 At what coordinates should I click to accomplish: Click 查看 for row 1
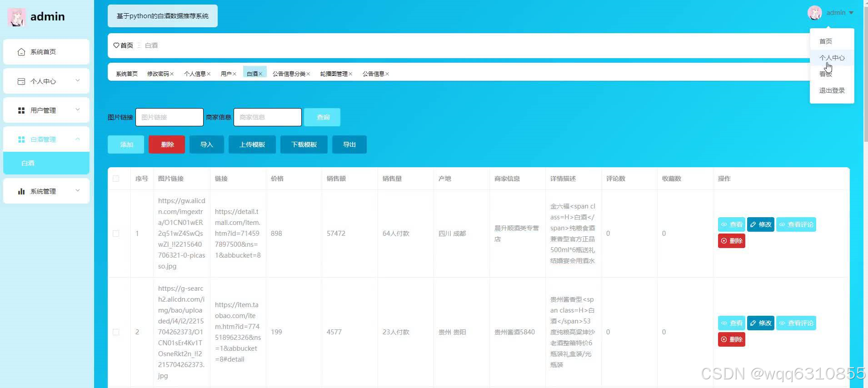732,224
